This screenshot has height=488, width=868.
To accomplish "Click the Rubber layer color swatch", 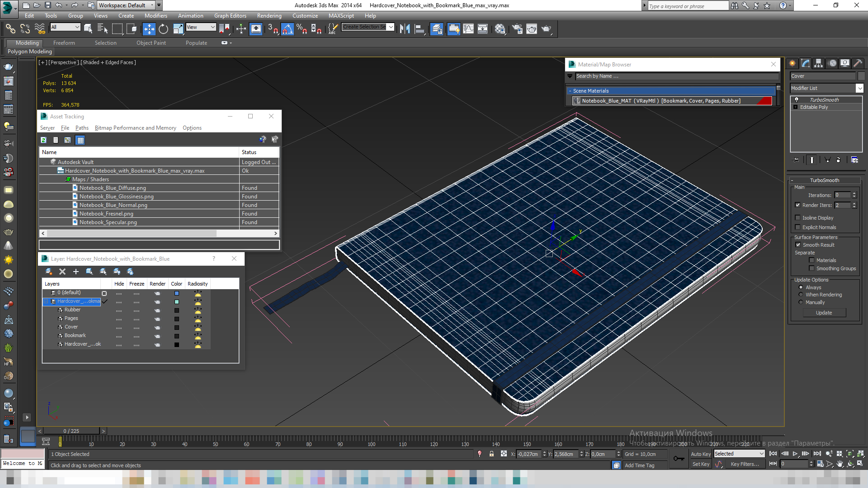I will (177, 310).
